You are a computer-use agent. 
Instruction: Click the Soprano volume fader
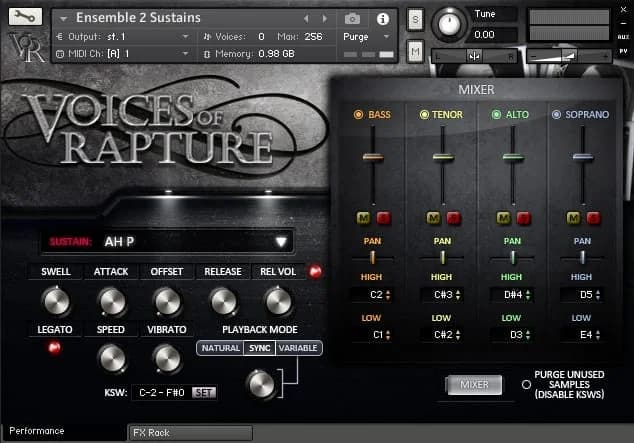[x=583, y=157]
